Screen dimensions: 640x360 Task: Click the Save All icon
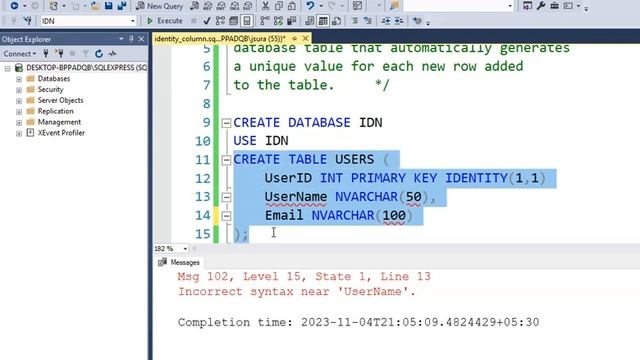(122, 6)
